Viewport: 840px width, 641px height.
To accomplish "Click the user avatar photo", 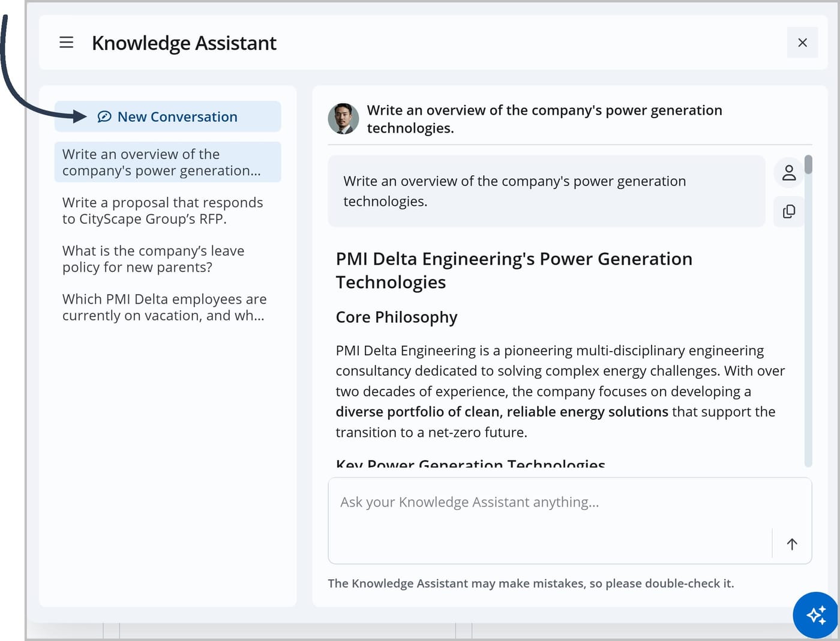I will 343,118.
